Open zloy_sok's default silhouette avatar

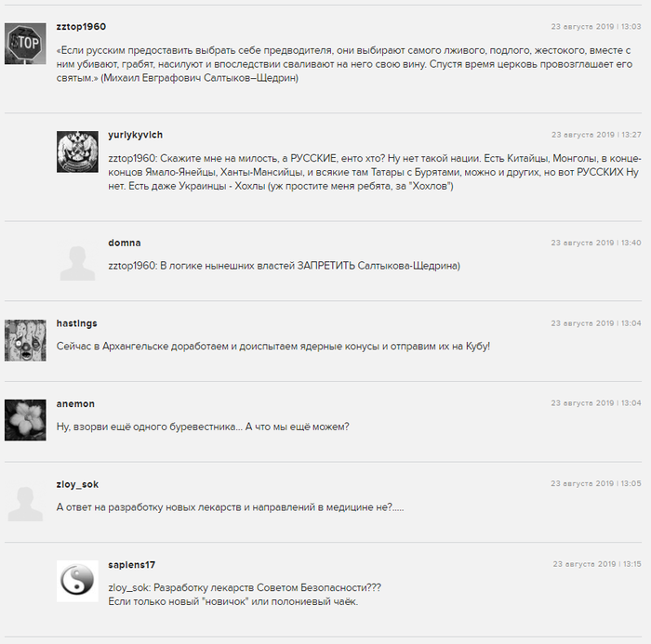point(25,501)
